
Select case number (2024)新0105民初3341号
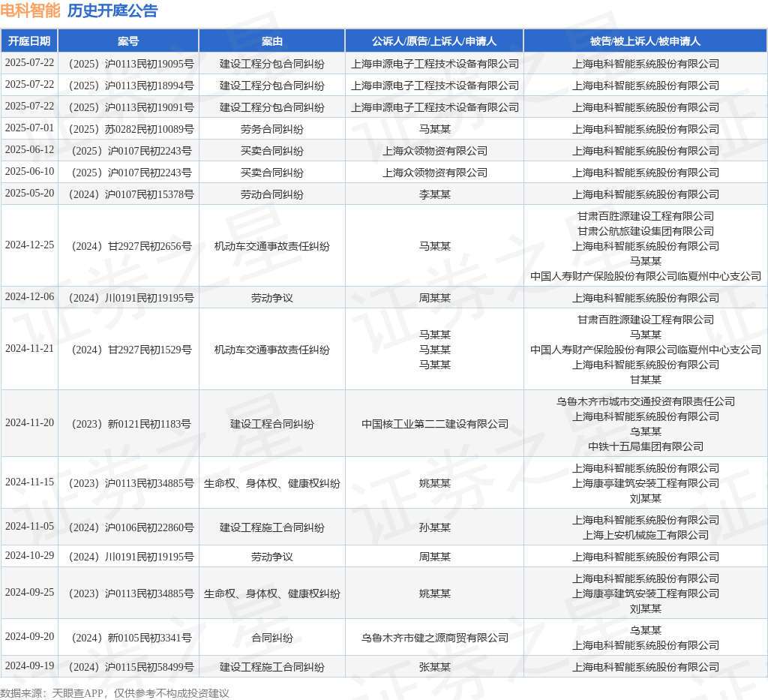coord(128,638)
